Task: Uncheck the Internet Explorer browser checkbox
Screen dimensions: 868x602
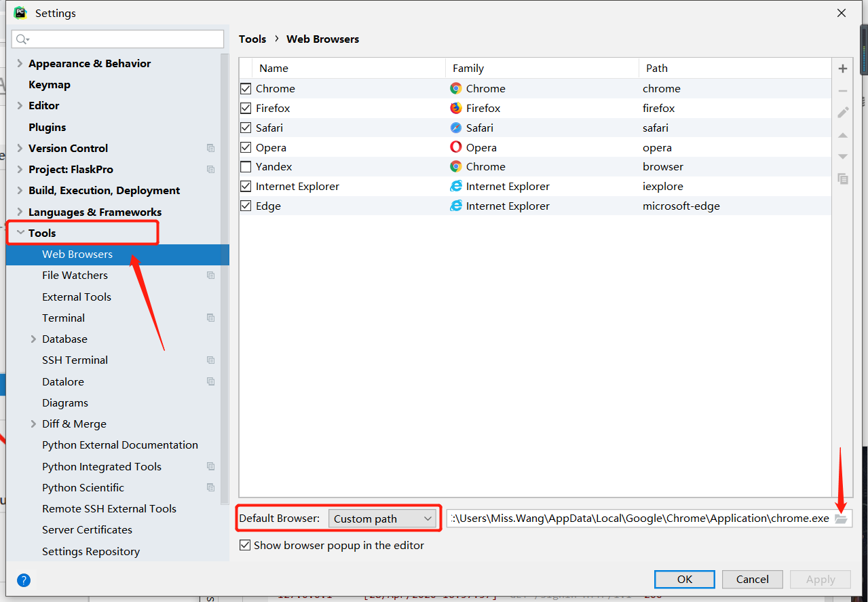Action: pyautogui.click(x=246, y=186)
